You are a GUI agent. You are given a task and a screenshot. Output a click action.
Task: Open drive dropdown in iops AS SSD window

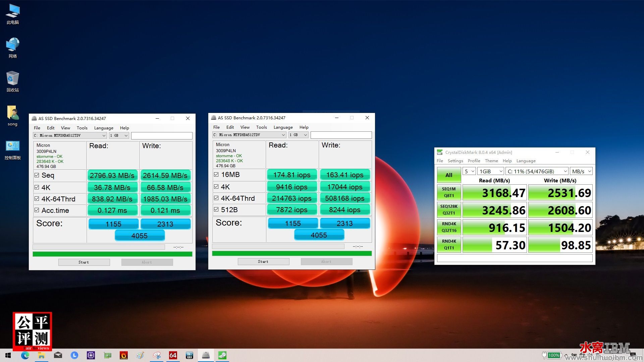tap(249, 135)
